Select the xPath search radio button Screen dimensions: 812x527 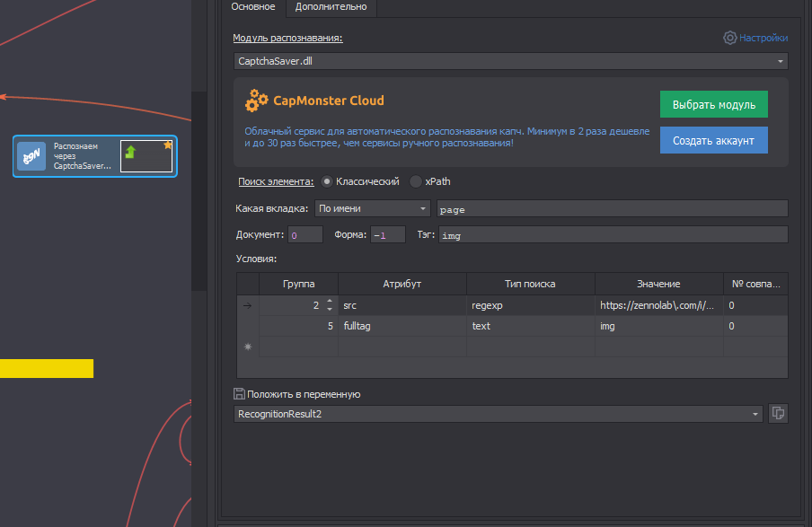(415, 181)
